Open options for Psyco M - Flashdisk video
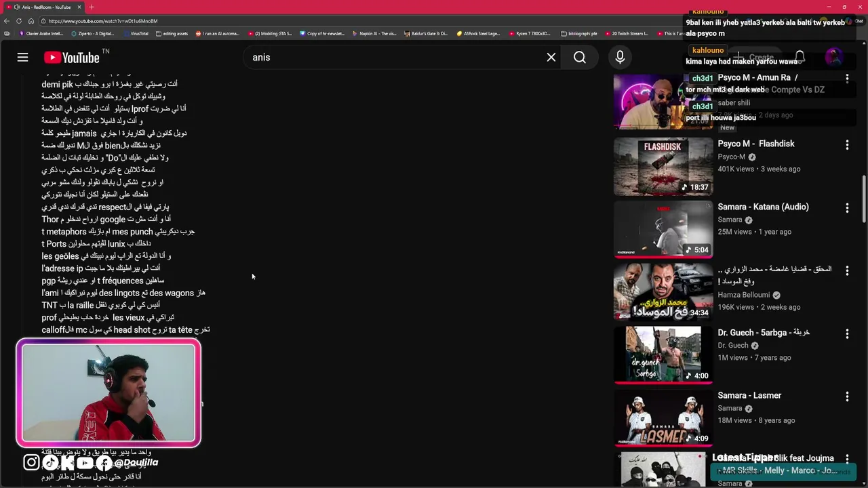This screenshot has height=488, width=868. point(847,144)
